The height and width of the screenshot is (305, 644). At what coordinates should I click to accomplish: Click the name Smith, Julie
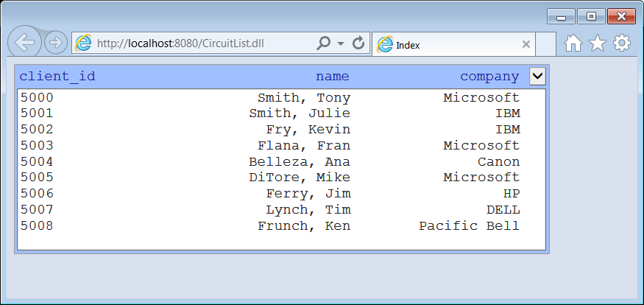[300, 114]
